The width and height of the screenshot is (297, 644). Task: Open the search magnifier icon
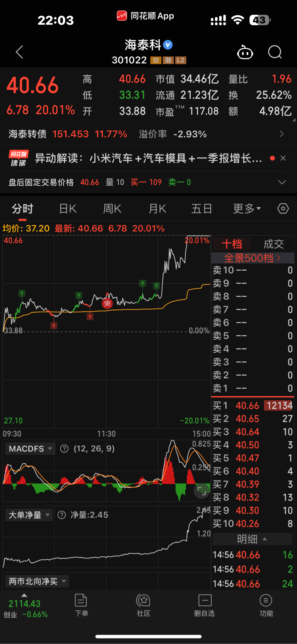click(x=275, y=52)
